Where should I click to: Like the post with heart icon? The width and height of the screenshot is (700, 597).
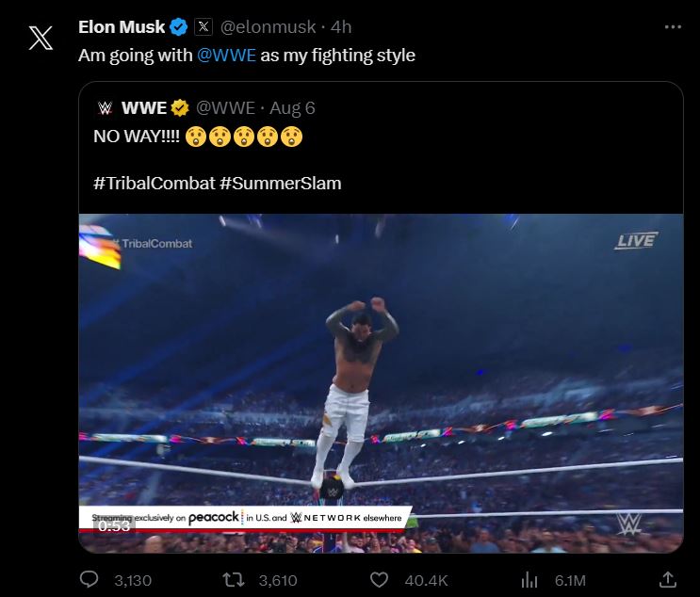pyautogui.click(x=380, y=580)
